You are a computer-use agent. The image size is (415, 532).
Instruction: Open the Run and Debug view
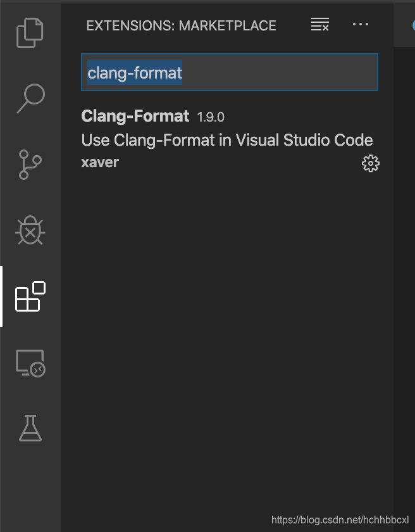click(30, 231)
